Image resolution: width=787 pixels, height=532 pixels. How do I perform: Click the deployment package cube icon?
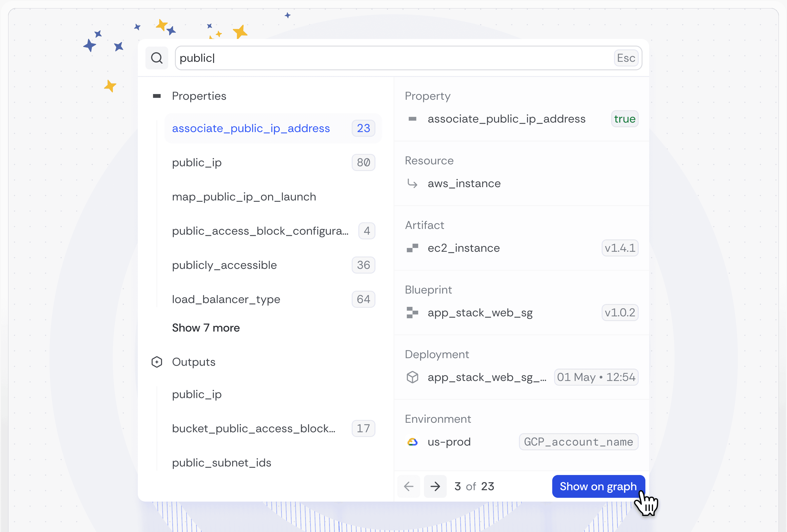point(413,377)
